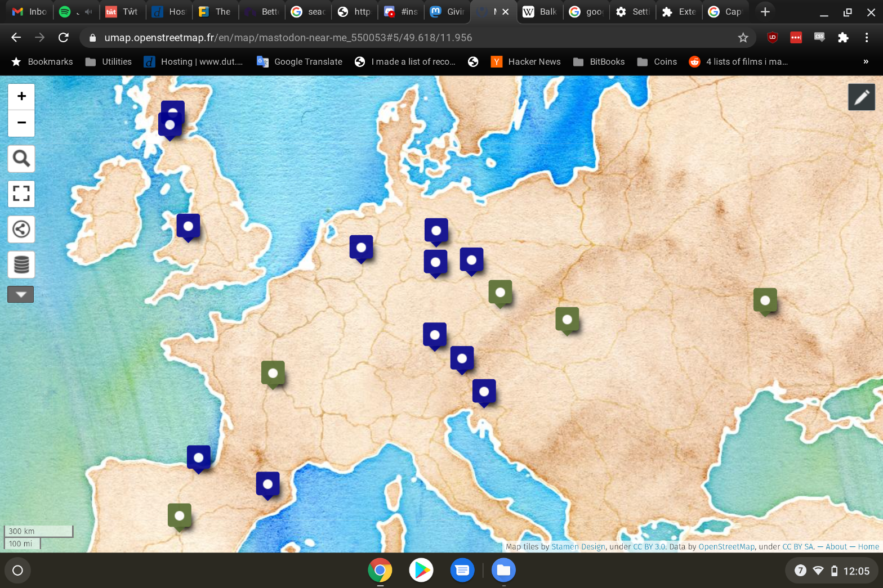The height and width of the screenshot is (588, 883).
Task: Open the share and embed panel
Action: coord(21,229)
